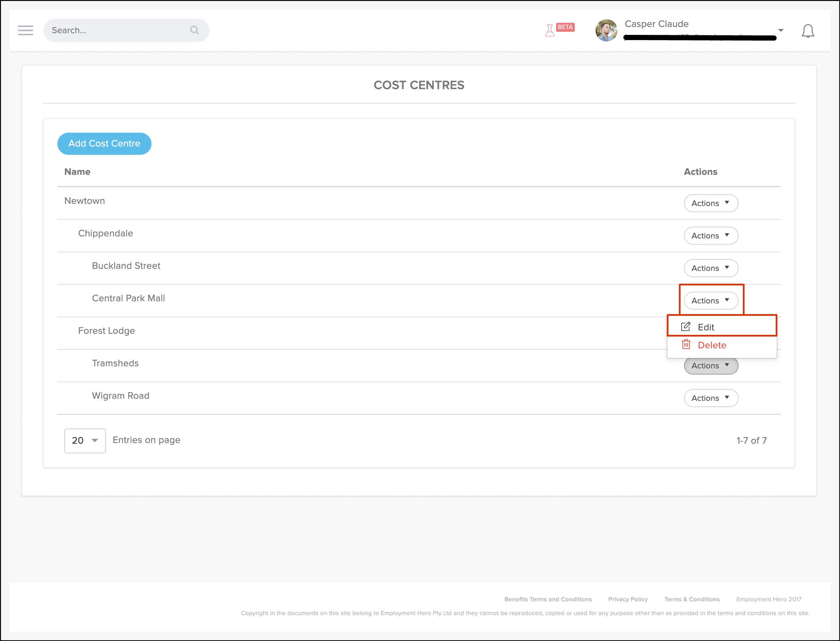Choose Delete in the actions menu

click(x=712, y=345)
